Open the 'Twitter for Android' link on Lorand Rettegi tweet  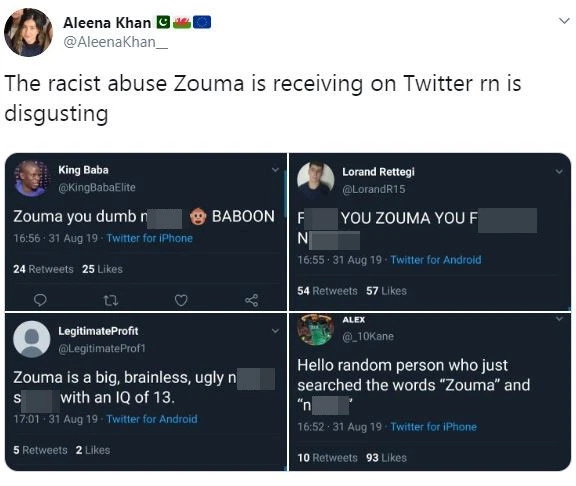point(436,260)
